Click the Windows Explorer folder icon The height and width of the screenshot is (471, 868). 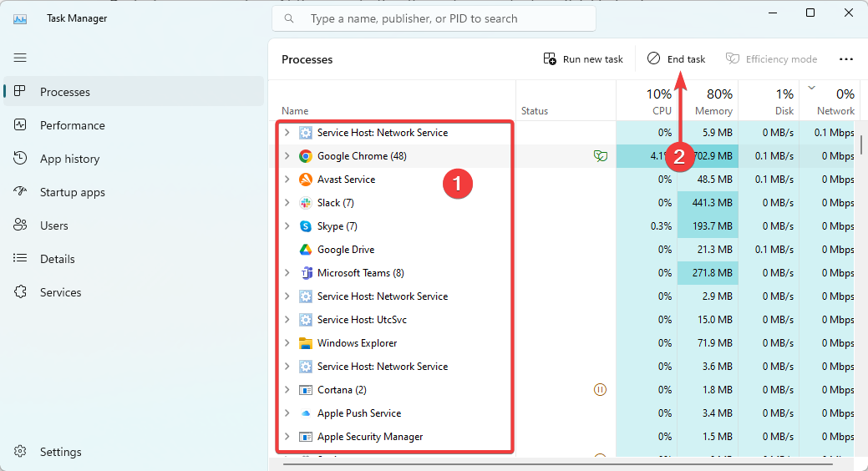click(x=306, y=343)
